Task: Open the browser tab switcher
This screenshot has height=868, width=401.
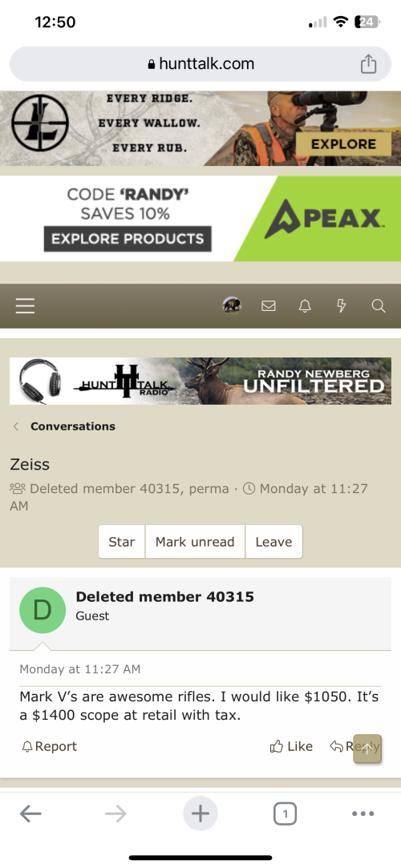Action: pyautogui.click(x=285, y=813)
